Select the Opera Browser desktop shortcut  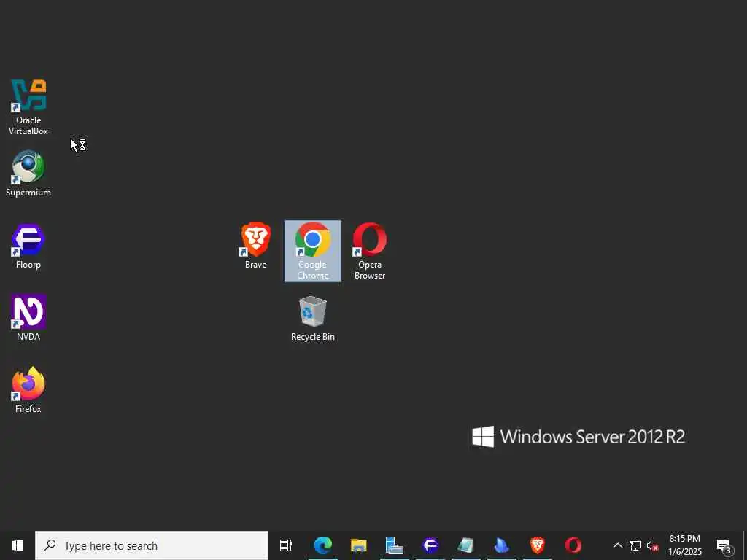point(370,251)
